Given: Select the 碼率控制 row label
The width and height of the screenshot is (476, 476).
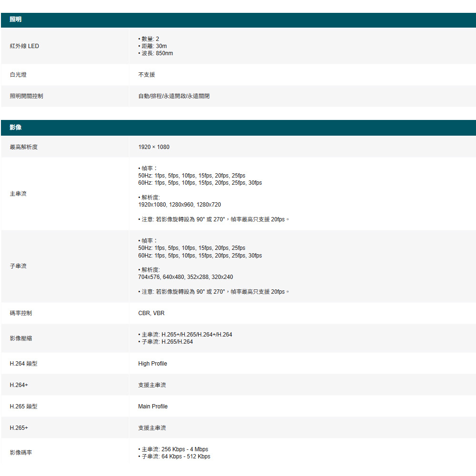Looking at the screenshot, I should 21,313.
